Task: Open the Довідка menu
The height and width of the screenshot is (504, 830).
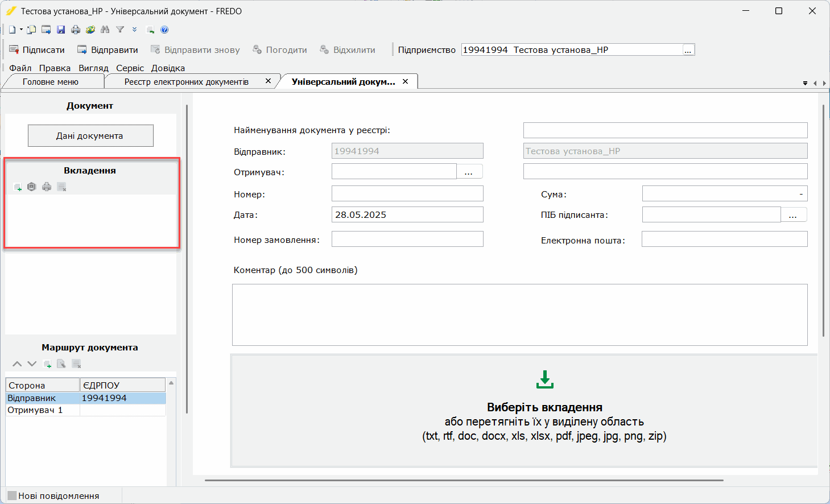Action: pos(168,68)
